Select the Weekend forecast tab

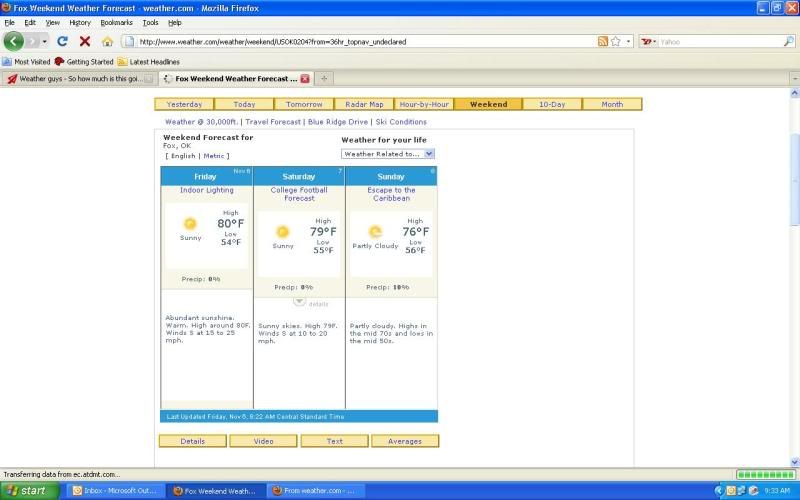(488, 104)
